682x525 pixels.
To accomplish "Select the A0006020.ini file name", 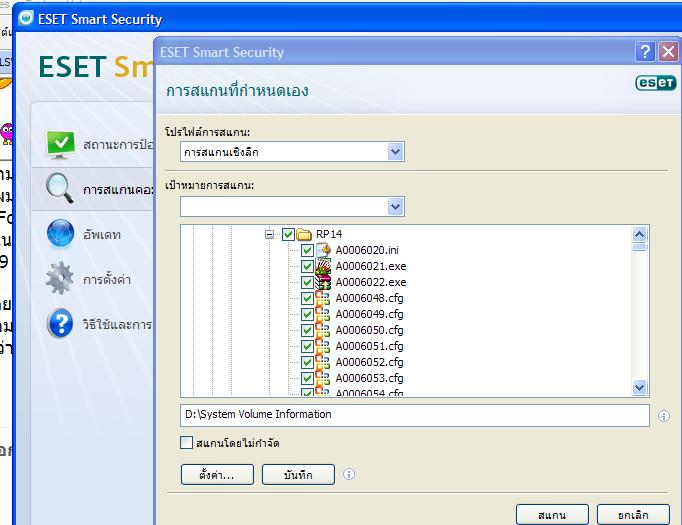I will [367, 250].
